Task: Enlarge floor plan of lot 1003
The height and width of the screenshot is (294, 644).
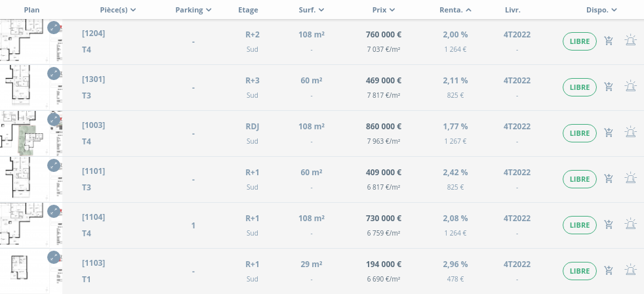Action: click(54, 119)
